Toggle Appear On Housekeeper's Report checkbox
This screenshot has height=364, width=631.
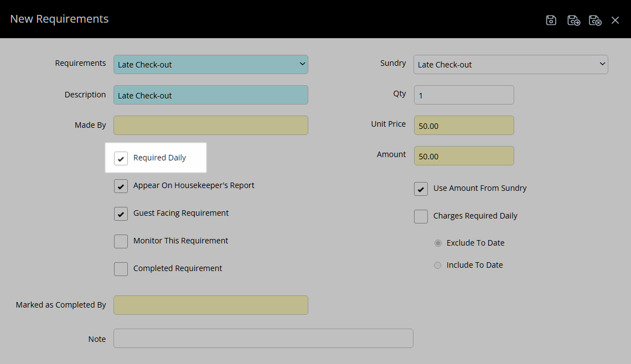121,186
